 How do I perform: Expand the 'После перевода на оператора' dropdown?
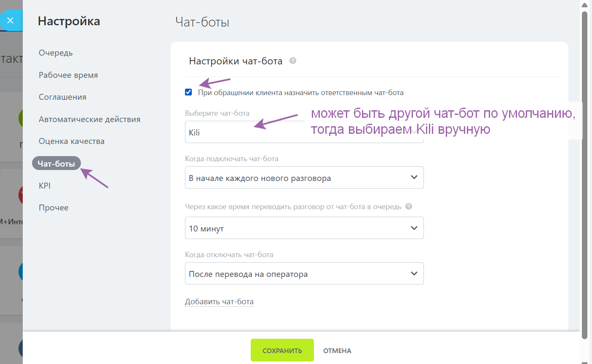click(304, 274)
